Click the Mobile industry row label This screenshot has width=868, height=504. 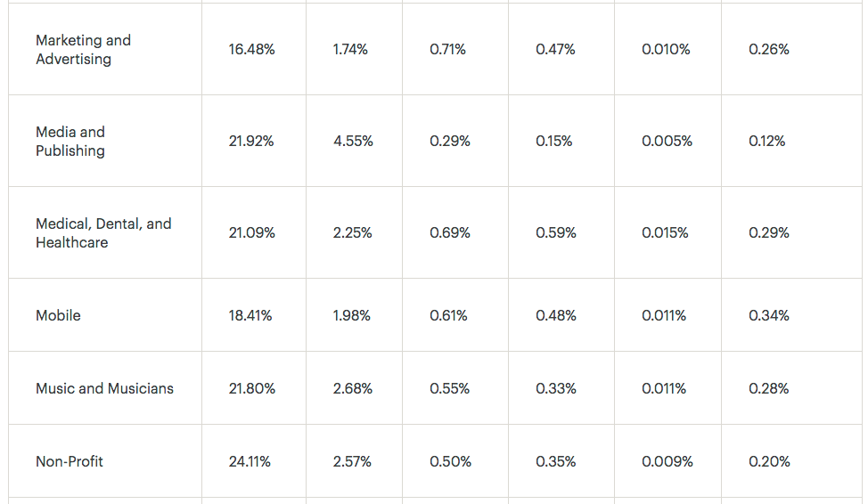[x=58, y=315]
